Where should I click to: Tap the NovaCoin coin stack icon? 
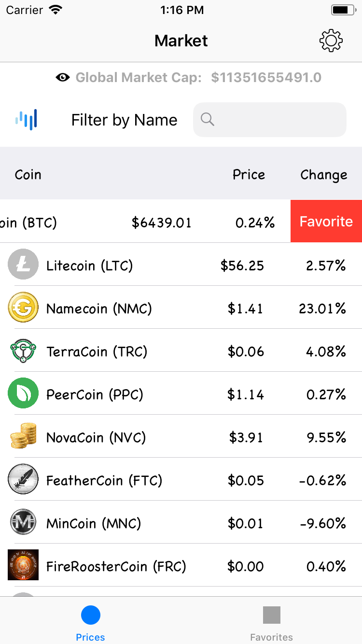23,436
